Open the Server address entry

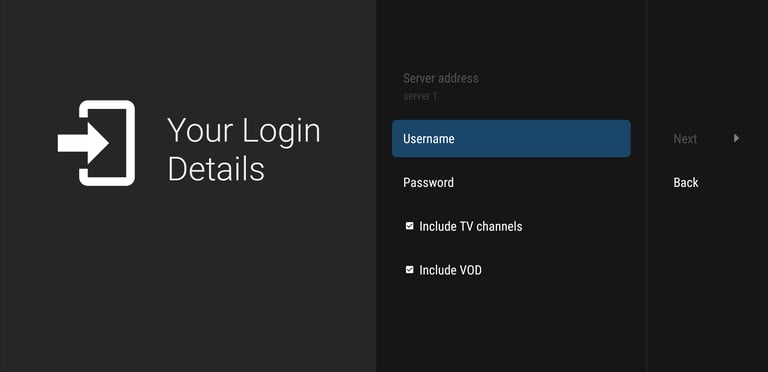tap(511, 87)
